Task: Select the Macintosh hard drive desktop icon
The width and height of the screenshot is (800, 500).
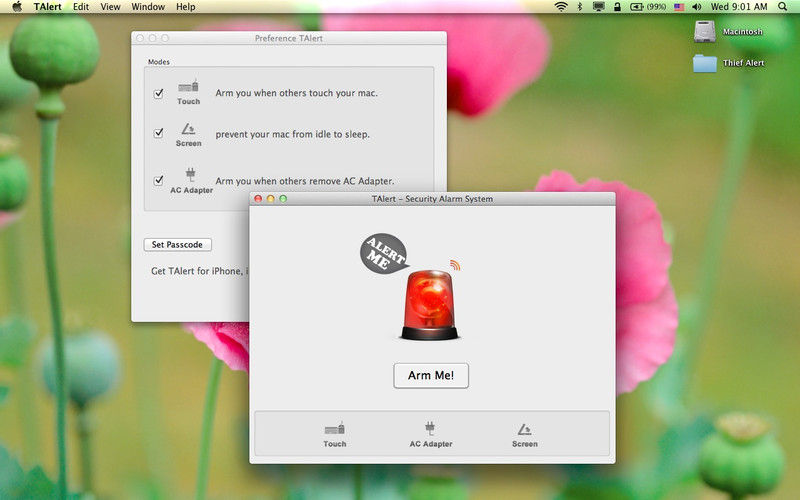Action: [x=705, y=32]
